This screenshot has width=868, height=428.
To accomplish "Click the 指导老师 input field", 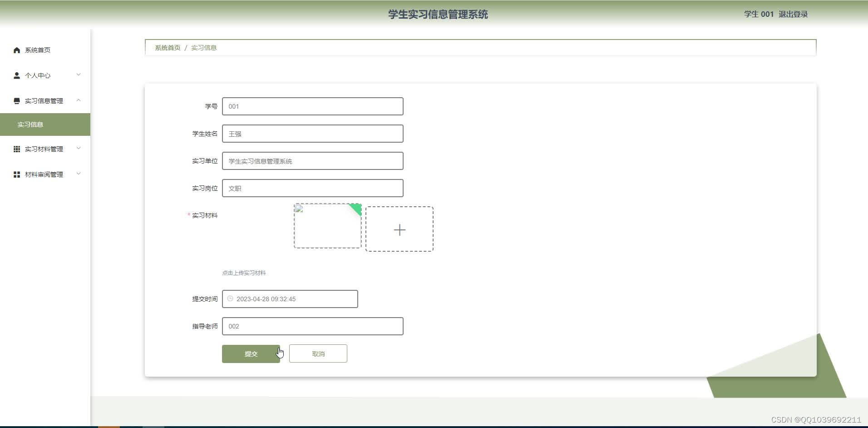I will tap(313, 326).
